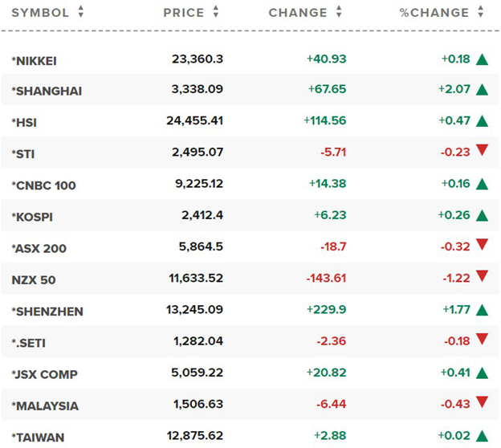Viewport: 501px width, 448px height.
Task: Click the red down arrow for MALAYSIA
Action: [x=482, y=402]
